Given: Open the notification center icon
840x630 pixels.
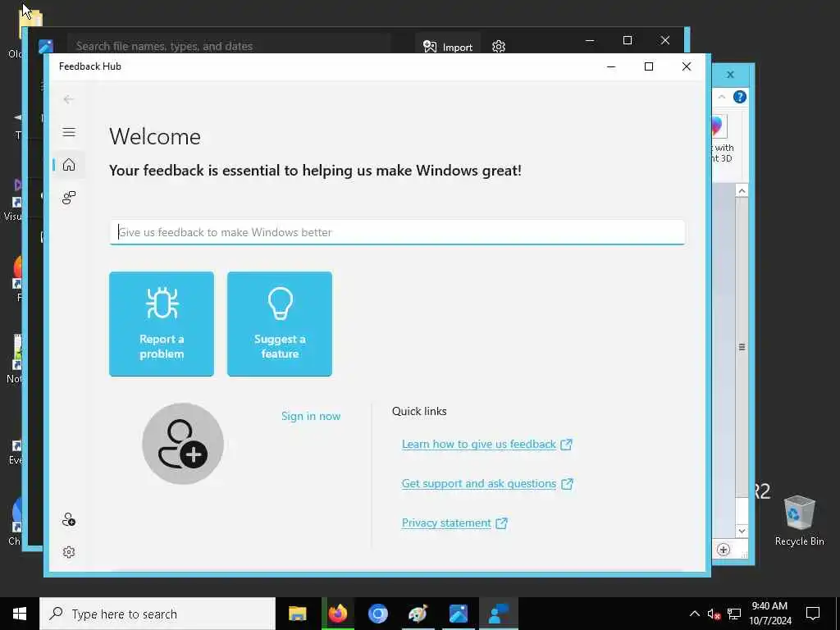Looking at the screenshot, I should click(x=813, y=614).
